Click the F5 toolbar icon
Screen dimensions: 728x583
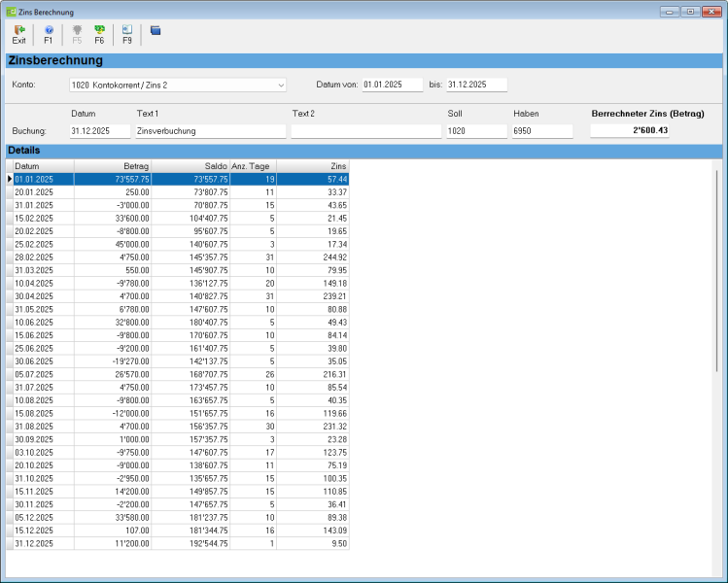pyautogui.click(x=77, y=34)
